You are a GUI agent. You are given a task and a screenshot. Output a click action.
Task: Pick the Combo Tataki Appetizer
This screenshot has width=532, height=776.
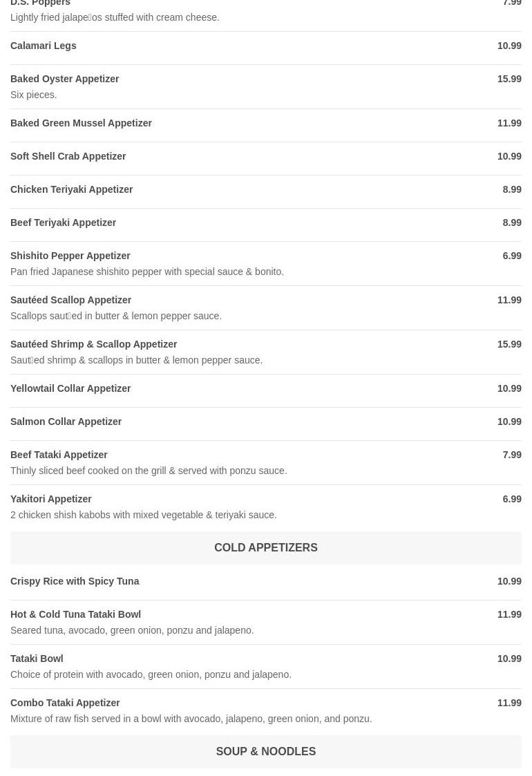tap(66, 703)
